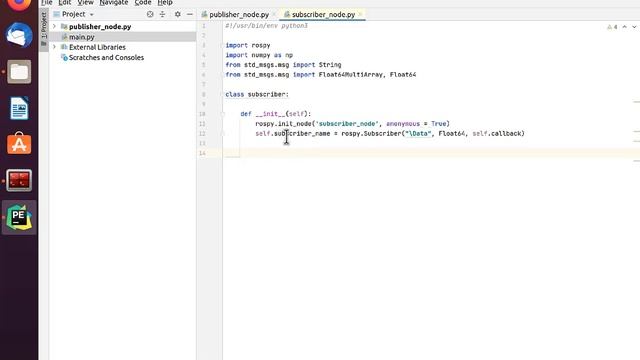The width and height of the screenshot is (640, 360).
Task: Open the Edit menu
Action: 64,2
